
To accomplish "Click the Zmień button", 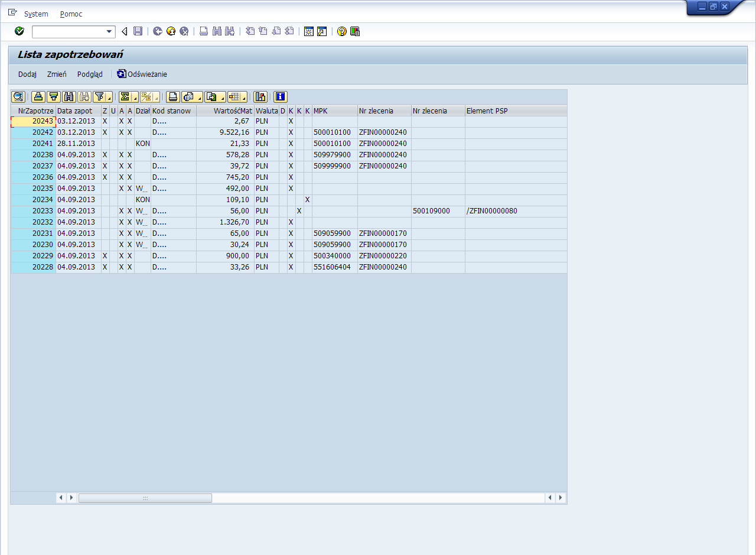I will (x=57, y=74).
